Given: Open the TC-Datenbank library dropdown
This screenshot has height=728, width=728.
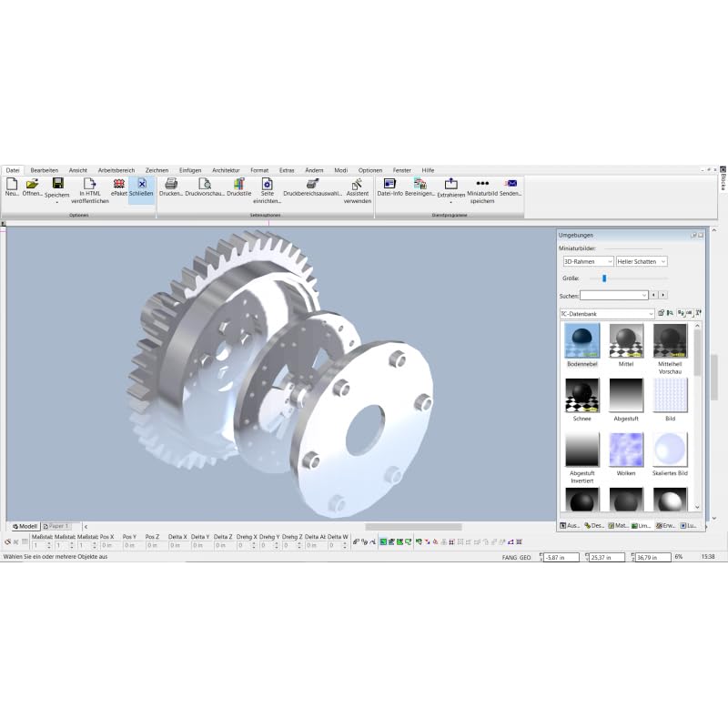Looking at the screenshot, I should [x=607, y=314].
